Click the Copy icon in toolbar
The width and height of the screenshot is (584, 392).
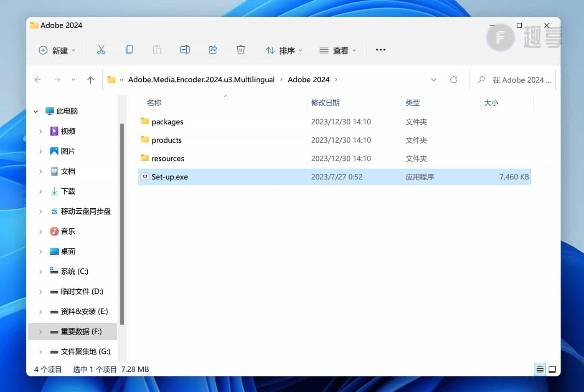click(x=129, y=50)
